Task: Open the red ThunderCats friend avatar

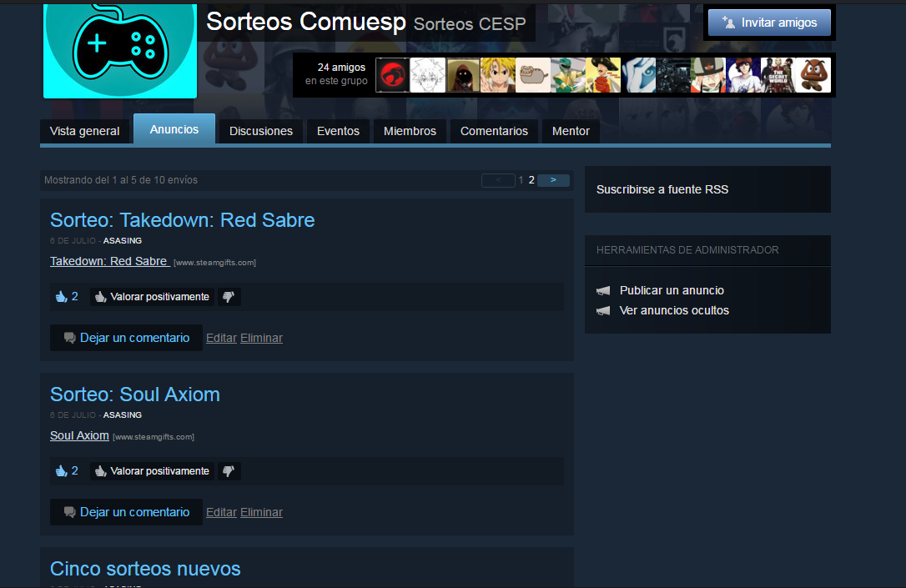Action: [x=393, y=75]
